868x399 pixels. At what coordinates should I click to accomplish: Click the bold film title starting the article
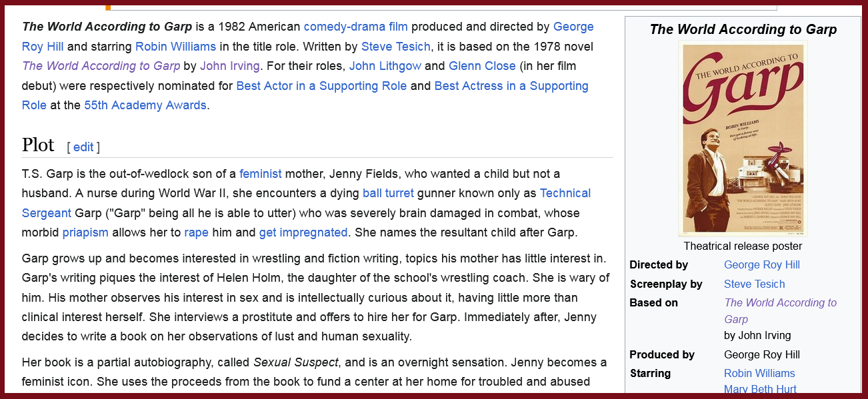(107, 27)
